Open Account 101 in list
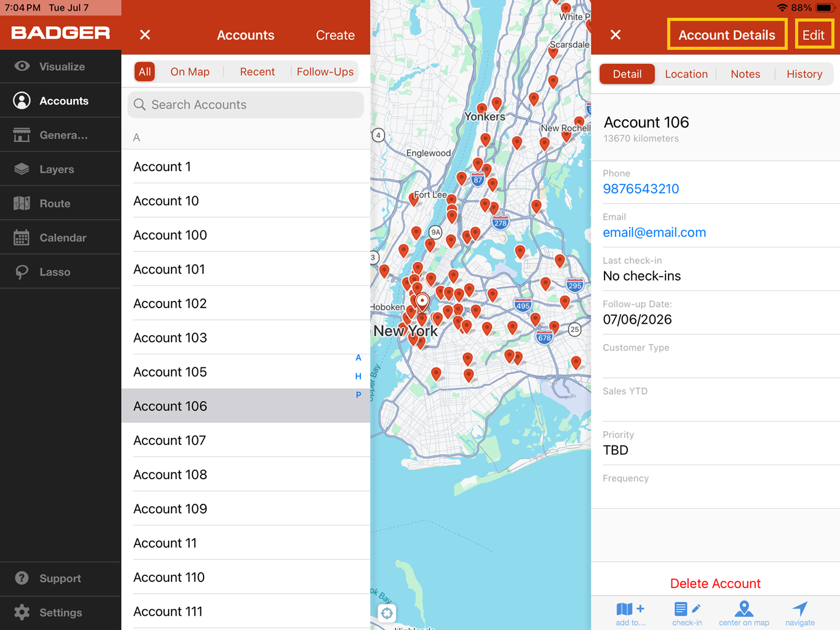Image resolution: width=840 pixels, height=630 pixels. pyautogui.click(x=246, y=269)
